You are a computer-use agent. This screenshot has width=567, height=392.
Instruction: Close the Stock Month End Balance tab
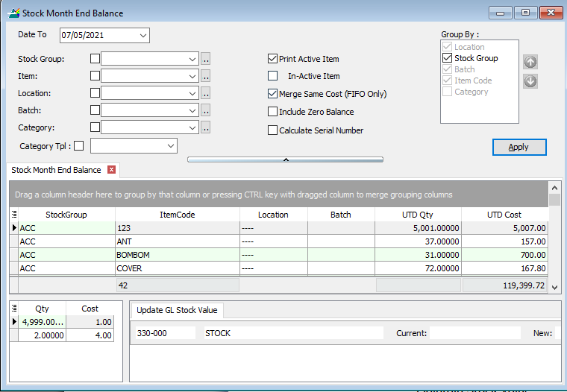click(x=112, y=170)
